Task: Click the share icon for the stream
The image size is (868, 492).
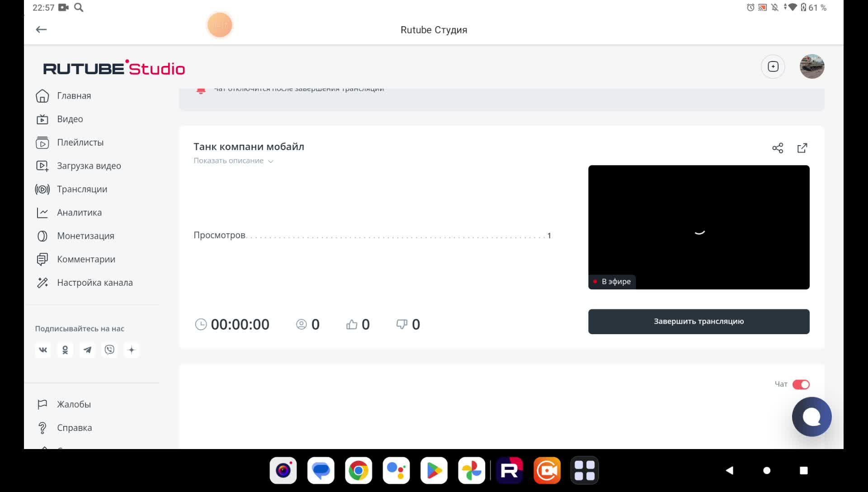Action: point(778,148)
